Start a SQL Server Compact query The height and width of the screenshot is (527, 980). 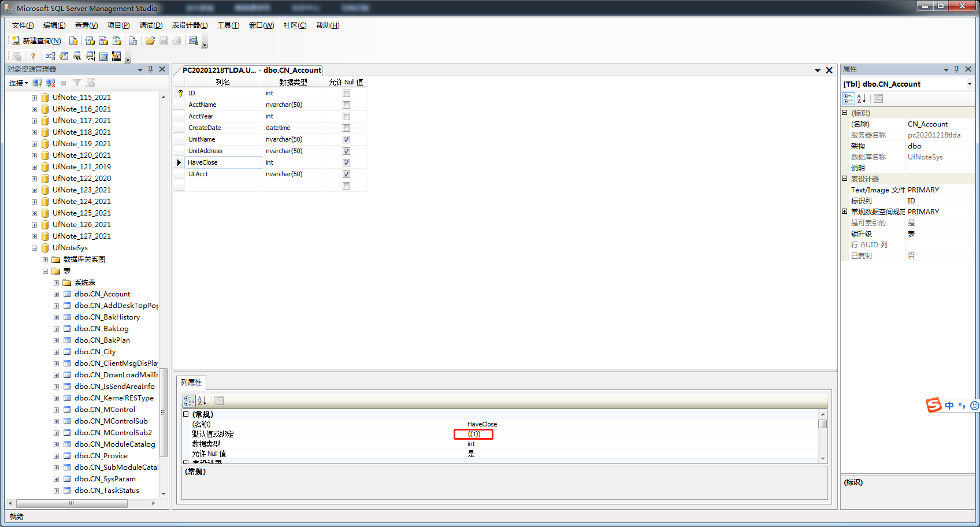point(133,40)
